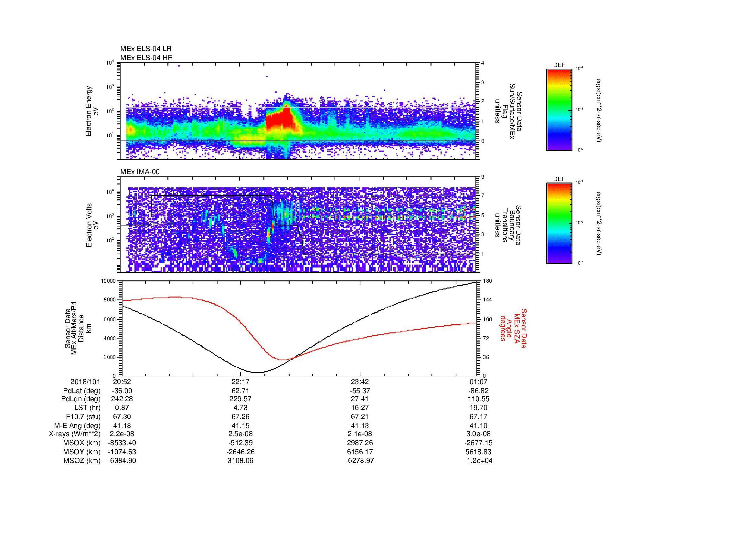
Task: Click the MSOY value 6156.17
Action: 360,452
